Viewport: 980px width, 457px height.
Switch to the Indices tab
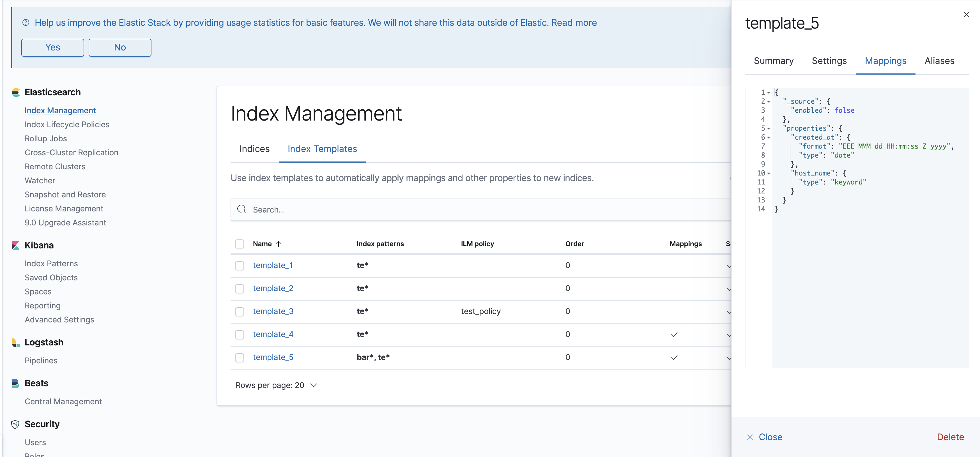pyautogui.click(x=254, y=149)
